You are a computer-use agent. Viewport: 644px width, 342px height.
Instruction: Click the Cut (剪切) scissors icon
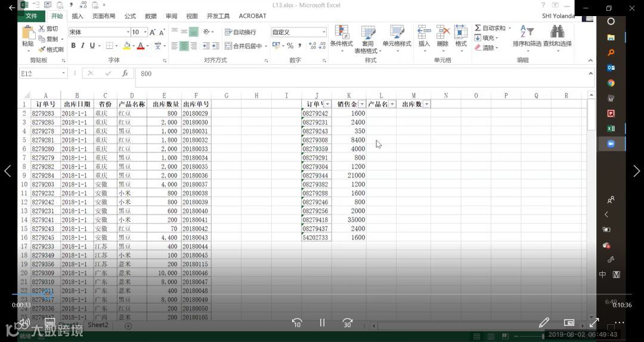(42, 29)
